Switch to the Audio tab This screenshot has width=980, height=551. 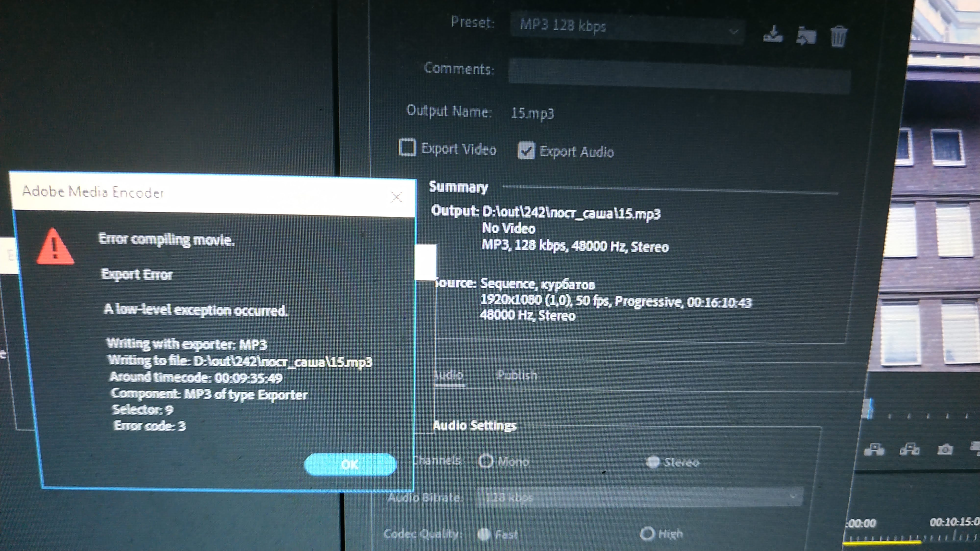click(x=449, y=375)
